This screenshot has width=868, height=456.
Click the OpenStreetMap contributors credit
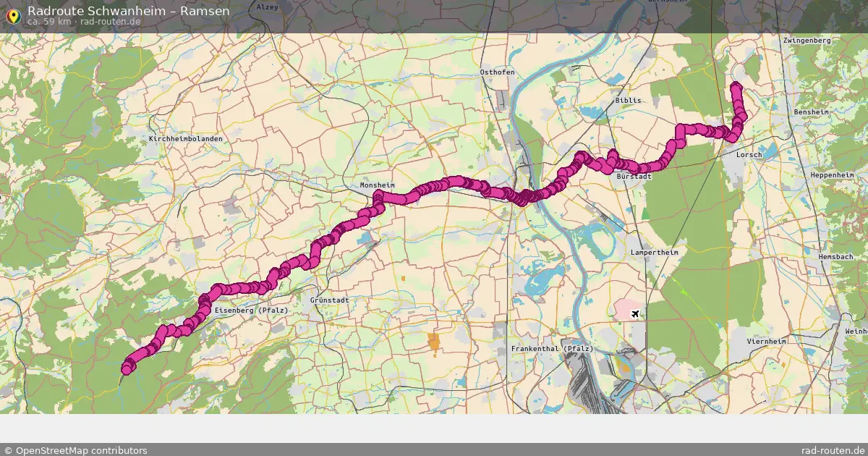(x=75, y=450)
